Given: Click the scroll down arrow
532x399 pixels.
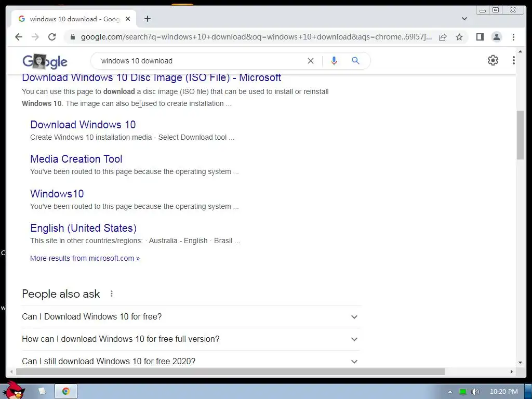Looking at the screenshot, I should pyautogui.click(x=520, y=363).
